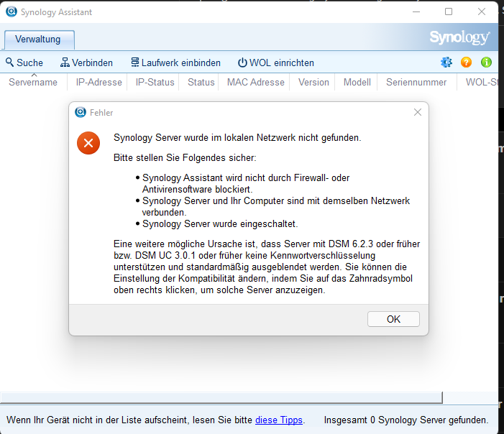
Task: Select the Verwaltung tab
Action: point(40,40)
